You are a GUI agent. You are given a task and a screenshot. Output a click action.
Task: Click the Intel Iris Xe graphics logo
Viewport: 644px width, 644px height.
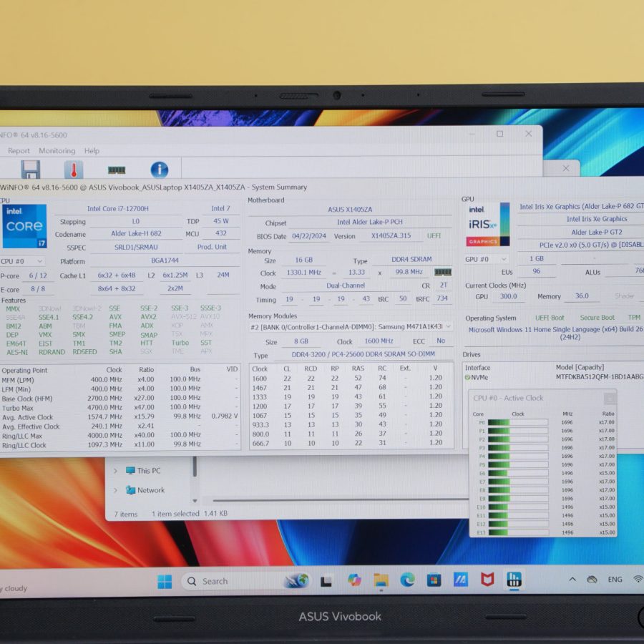pyautogui.click(x=487, y=224)
